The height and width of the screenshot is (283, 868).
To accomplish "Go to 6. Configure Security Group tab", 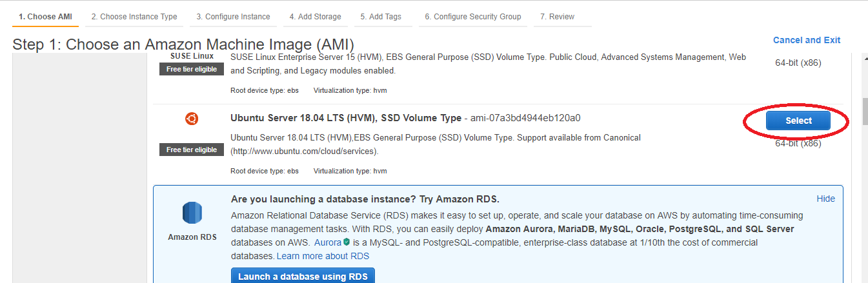I will coord(473,17).
